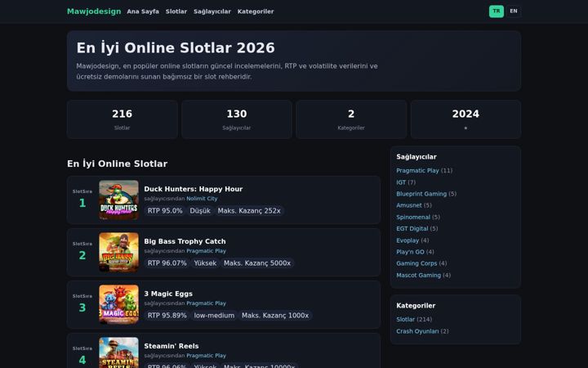Viewport: 588px width, 368px height.
Task: Click Maks. Kazanç 5000x badge
Action: [x=257, y=263]
